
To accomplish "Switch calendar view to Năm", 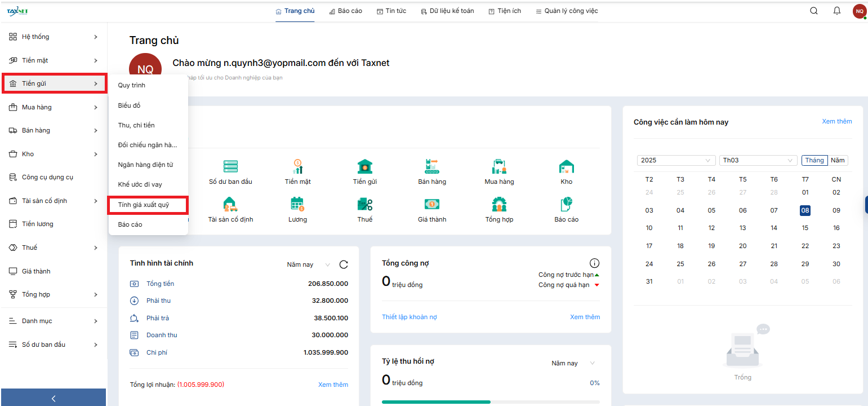I will [838, 160].
